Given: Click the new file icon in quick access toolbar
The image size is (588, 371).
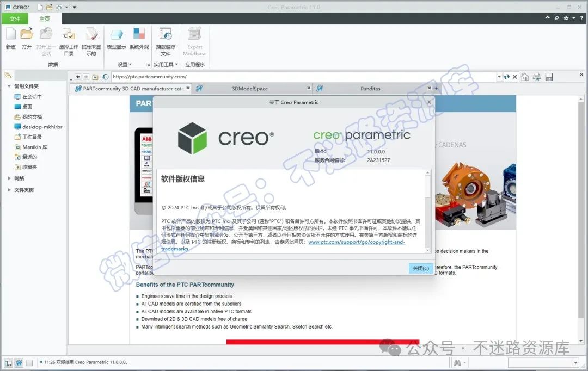Looking at the screenshot, I should (40, 7).
